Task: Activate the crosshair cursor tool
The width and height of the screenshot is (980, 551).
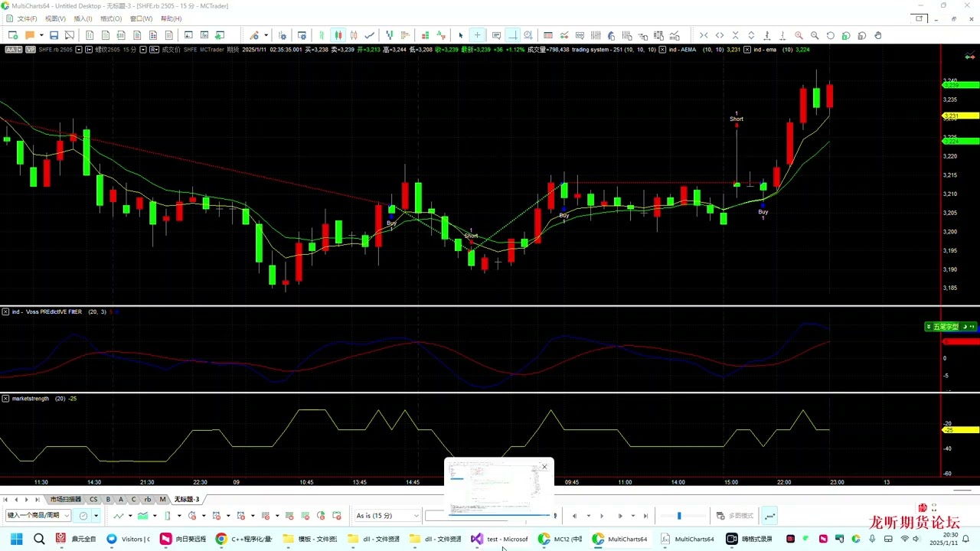Action: tap(477, 35)
